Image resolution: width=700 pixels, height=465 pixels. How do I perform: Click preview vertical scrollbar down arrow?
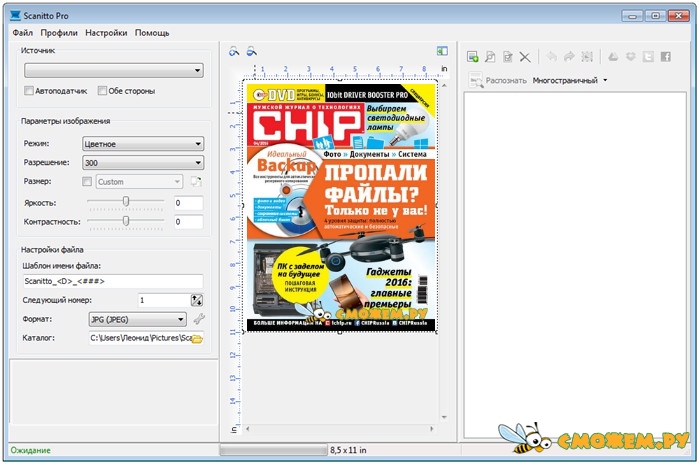[x=444, y=418]
